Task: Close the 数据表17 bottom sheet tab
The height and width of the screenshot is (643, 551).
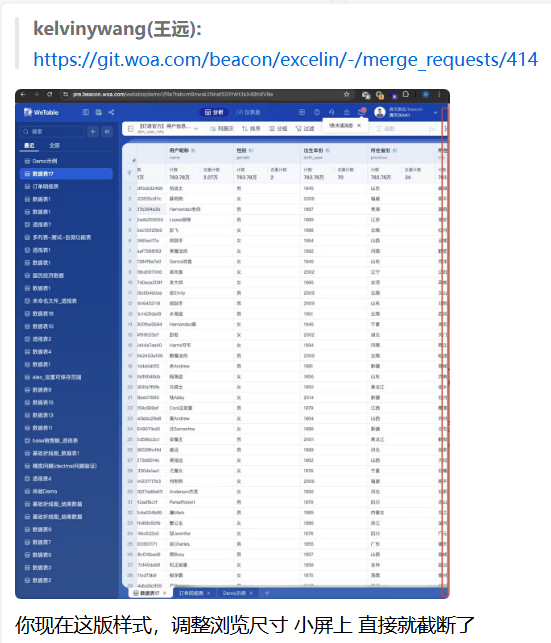Action: click(x=164, y=593)
